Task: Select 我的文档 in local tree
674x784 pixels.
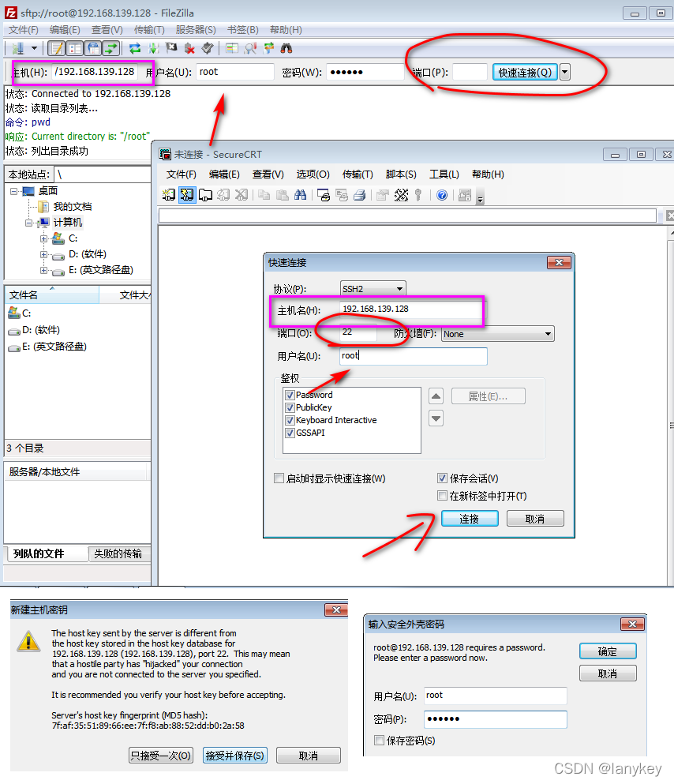Action: [73, 207]
